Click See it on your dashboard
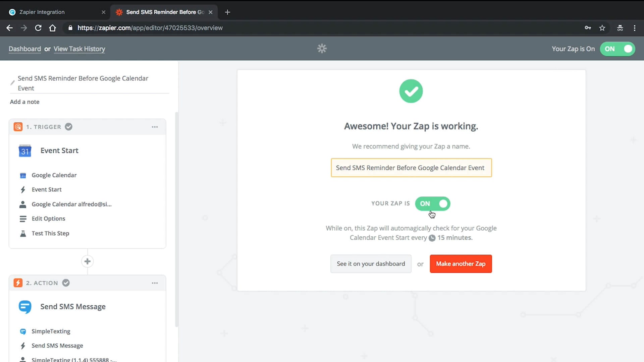Viewport: 644px width, 362px height. point(371,264)
